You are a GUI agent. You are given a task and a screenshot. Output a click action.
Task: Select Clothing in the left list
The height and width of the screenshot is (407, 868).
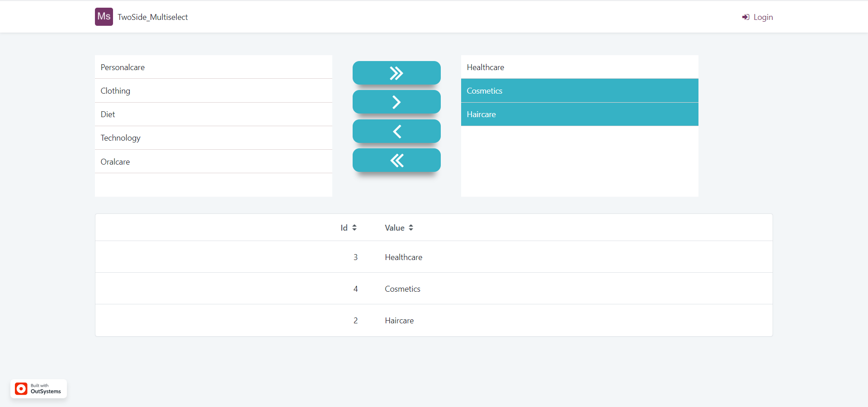(x=213, y=90)
